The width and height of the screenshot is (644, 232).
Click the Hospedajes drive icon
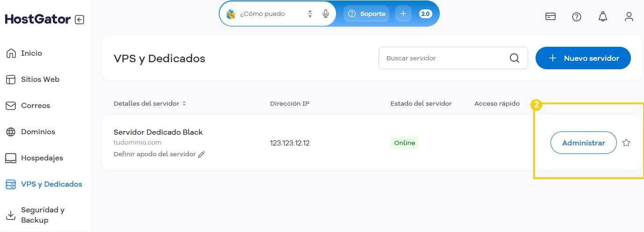(11, 158)
